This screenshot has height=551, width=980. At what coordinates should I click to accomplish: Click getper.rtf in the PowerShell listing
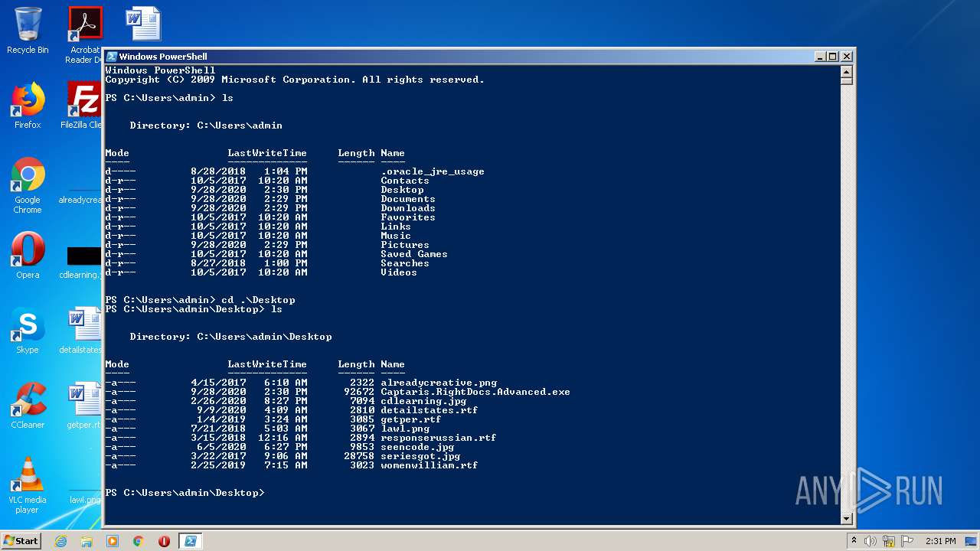click(411, 419)
